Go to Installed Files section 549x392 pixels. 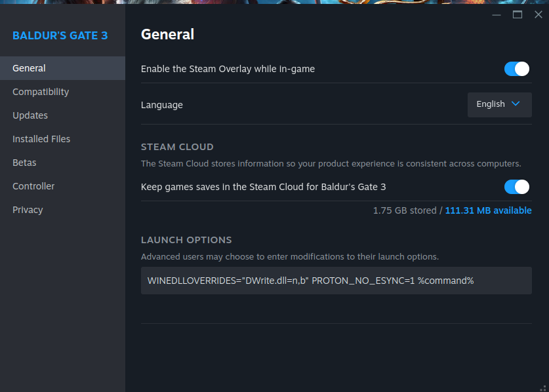(x=63, y=139)
